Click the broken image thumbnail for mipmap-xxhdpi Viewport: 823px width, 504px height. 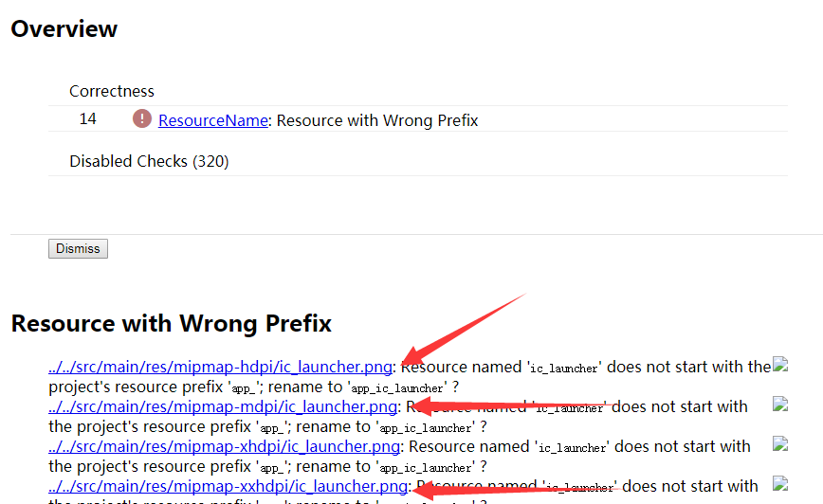click(780, 483)
